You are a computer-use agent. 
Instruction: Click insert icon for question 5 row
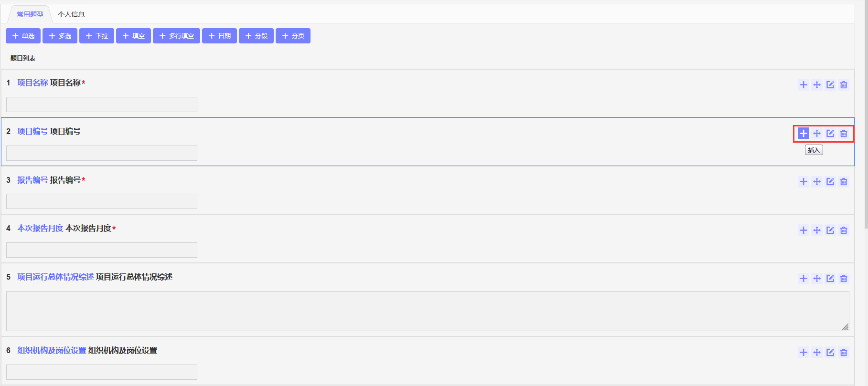(804, 279)
